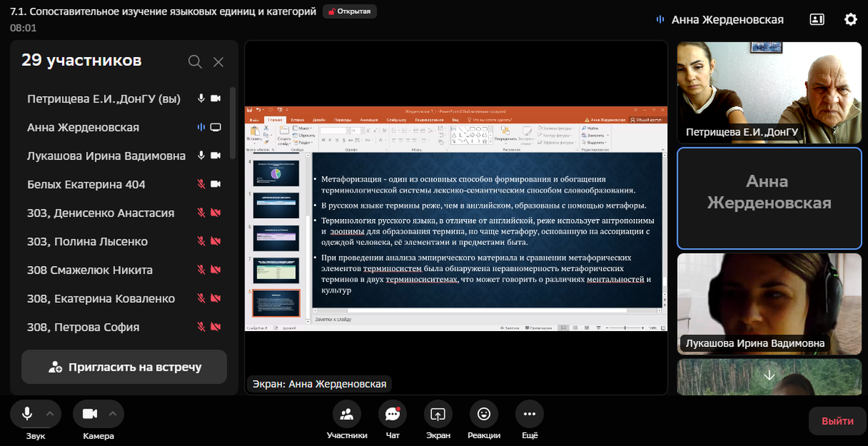Image resolution: width=868 pixels, height=446 pixels.
Task: Click Анимация tab in shared PowerPoint
Action: pos(368,120)
